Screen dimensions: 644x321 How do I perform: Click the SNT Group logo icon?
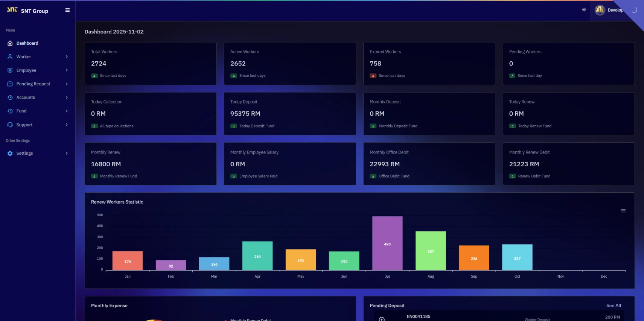pos(12,10)
